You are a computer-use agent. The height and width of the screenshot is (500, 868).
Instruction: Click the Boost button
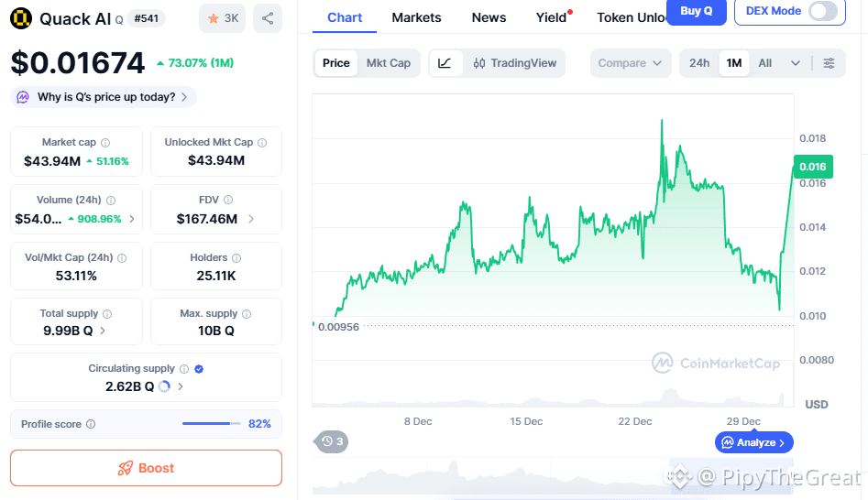coord(146,468)
